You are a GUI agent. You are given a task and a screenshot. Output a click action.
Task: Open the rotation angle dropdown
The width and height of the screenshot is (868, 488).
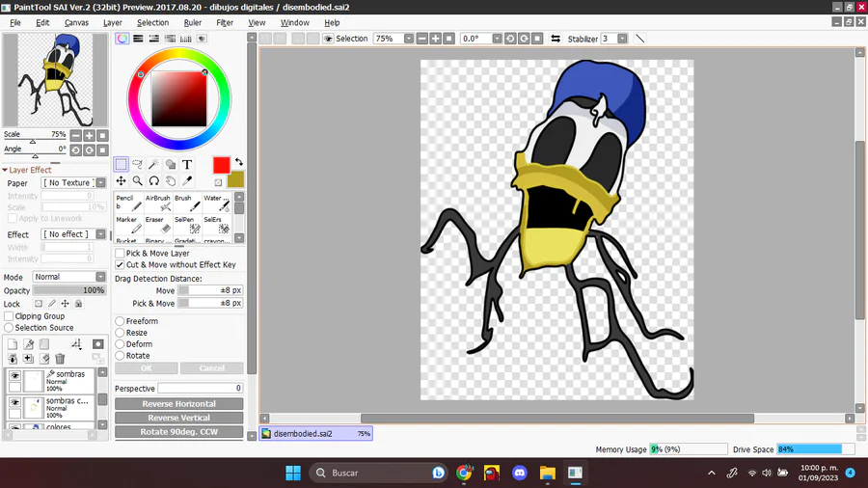click(x=497, y=39)
